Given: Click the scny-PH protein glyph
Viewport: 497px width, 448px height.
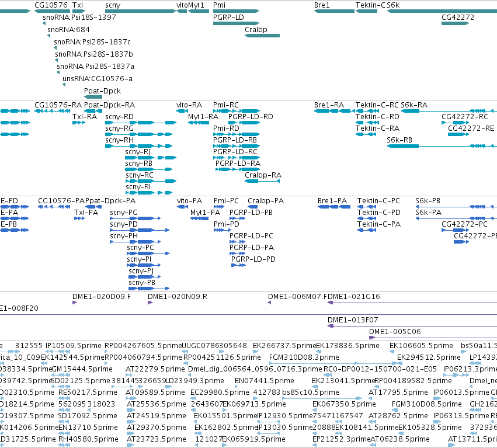Looking at the screenshot, I should click(135, 242).
